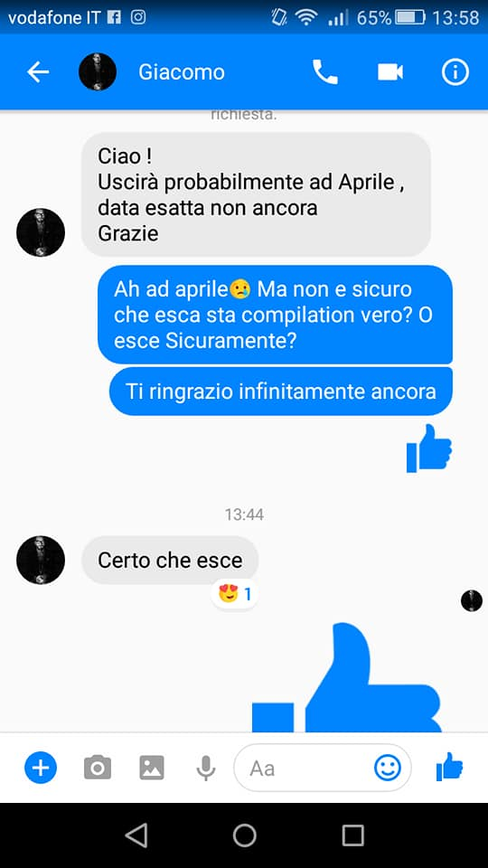488x868 pixels.
Task: Open the blue plus attachments menu
Action: point(41,768)
